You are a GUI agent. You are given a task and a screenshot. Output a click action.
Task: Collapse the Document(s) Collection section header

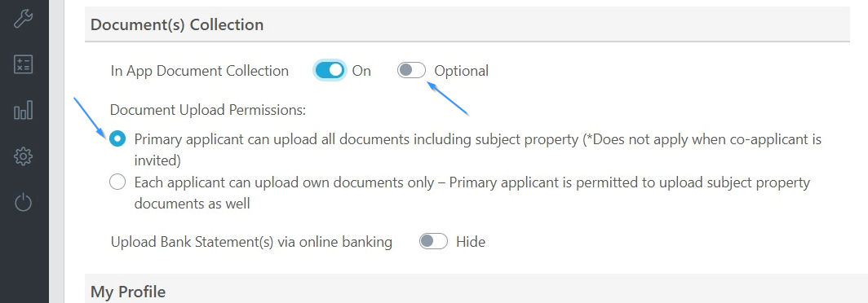point(467,25)
